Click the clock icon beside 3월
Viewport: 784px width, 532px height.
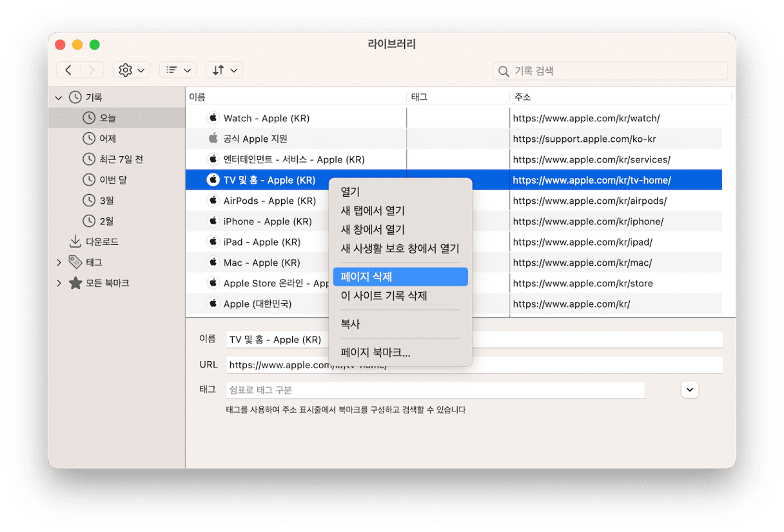89,201
